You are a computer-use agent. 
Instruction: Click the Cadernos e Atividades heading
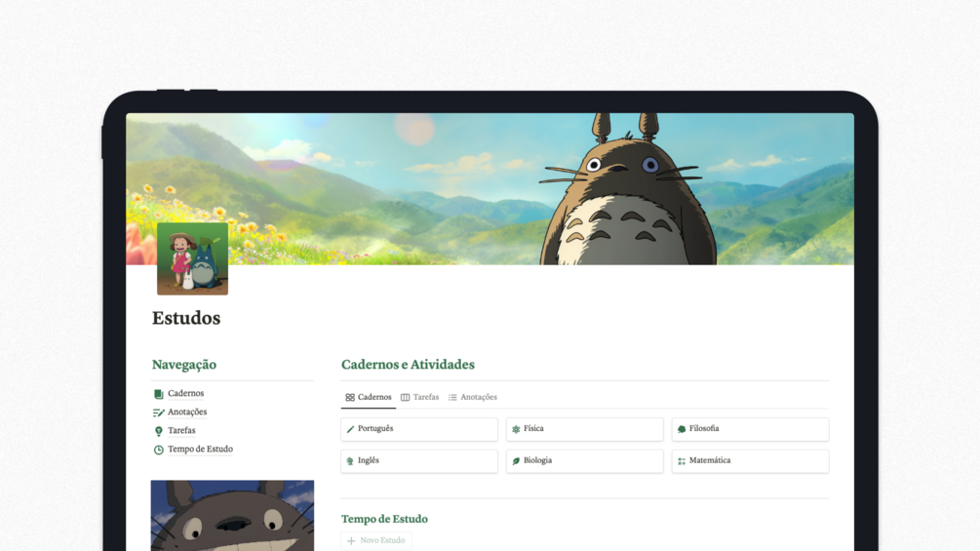pyautogui.click(x=408, y=365)
